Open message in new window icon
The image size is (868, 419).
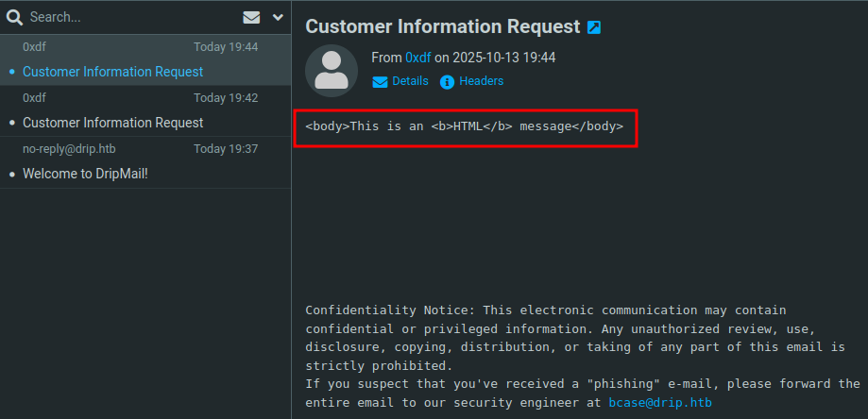pyautogui.click(x=594, y=27)
